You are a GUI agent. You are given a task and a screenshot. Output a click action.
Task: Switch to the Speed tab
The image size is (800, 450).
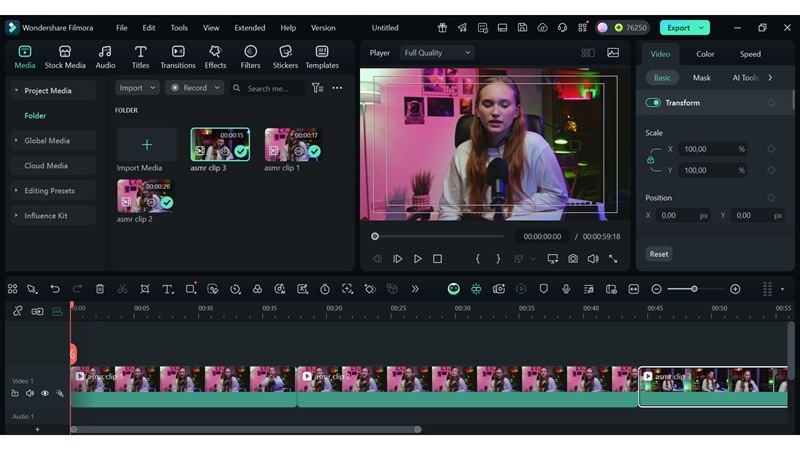(x=750, y=54)
